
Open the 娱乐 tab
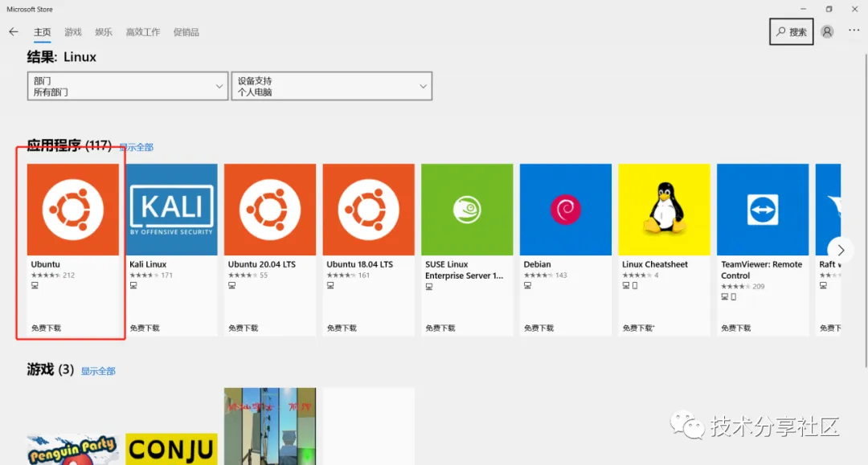[x=104, y=32]
